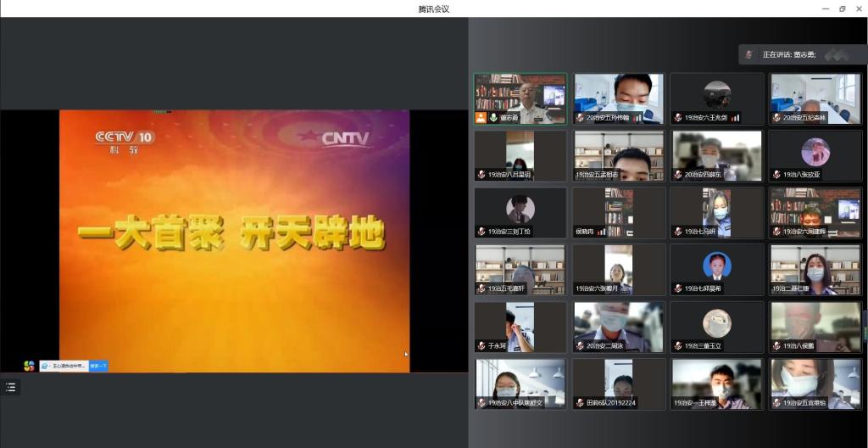
Task: Select the 19治二聂仁婕 video tile
Action: coord(816,270)
